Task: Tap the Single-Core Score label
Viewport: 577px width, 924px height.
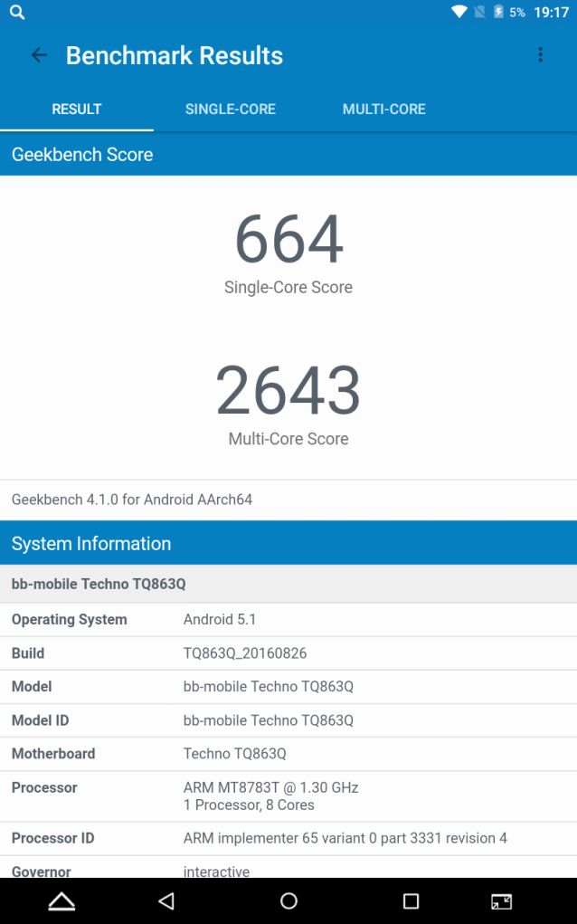Action: [x=288, y=287]
